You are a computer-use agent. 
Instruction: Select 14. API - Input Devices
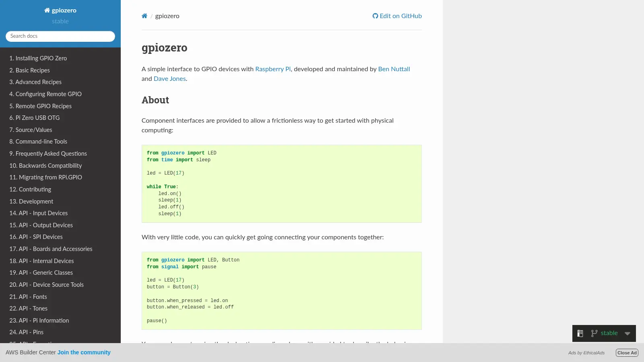60,213
